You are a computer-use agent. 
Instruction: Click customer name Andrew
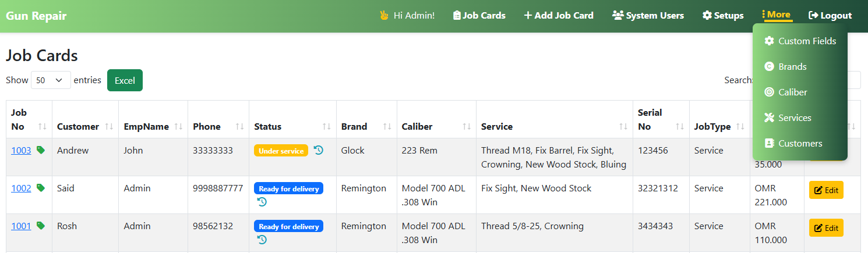[73, 150]
